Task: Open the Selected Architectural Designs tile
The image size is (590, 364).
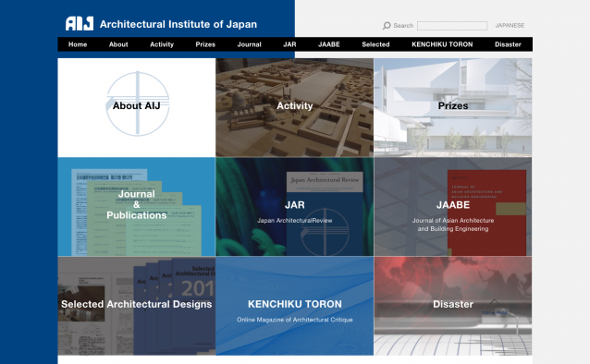Action: (x=137, y=306)
